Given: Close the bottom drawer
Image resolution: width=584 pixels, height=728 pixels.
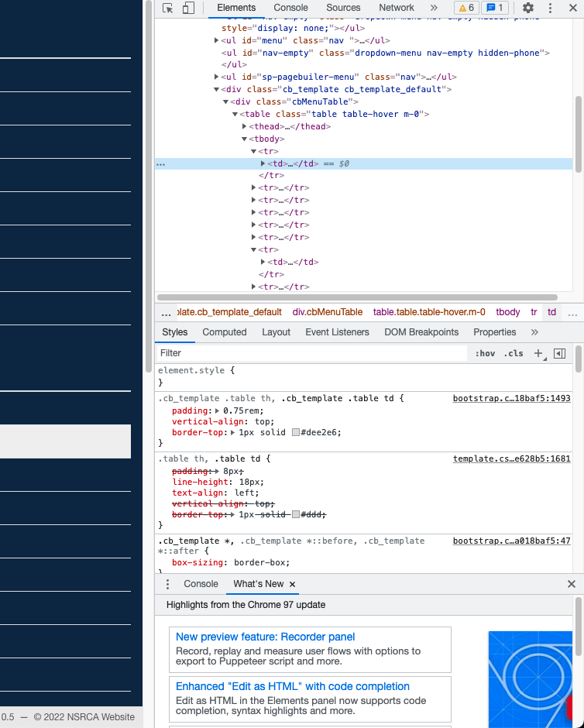Looking at the screenshot, I should click(x=572, y=584).
